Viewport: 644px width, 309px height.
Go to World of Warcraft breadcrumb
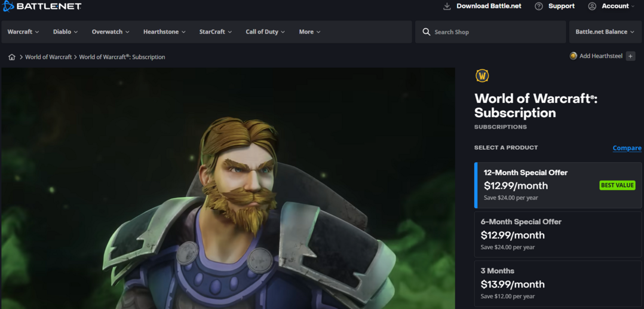coord(48,57)
